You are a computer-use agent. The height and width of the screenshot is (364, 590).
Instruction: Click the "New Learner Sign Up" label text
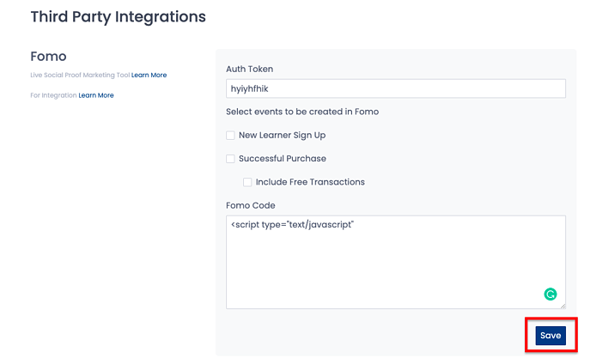click(282, 135)
